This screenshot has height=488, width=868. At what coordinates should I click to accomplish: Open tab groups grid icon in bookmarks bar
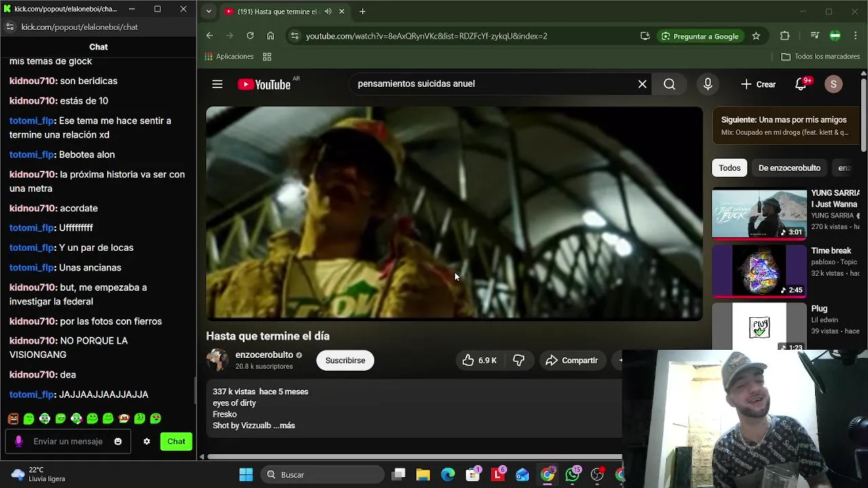267,56
